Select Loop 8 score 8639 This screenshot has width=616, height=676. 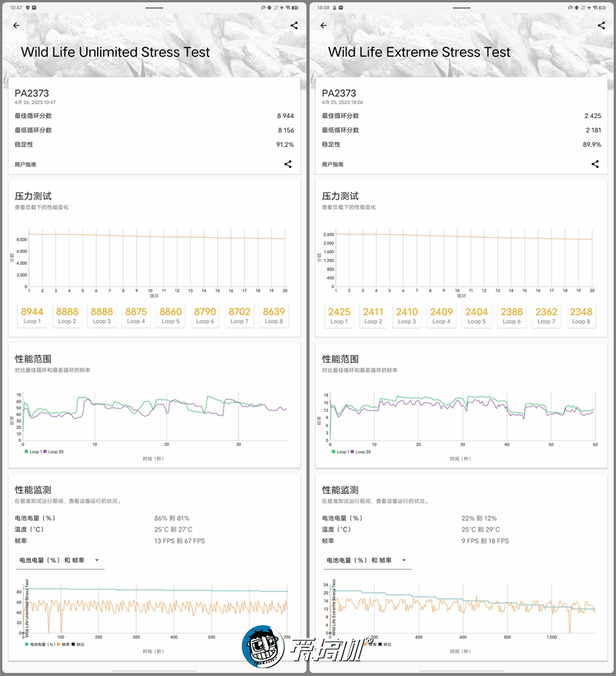273,315
